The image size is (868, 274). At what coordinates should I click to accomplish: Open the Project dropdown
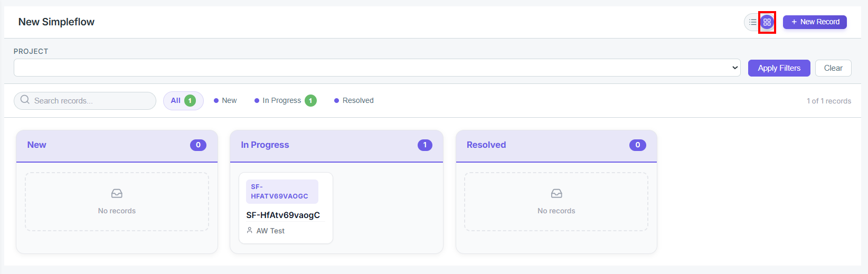[377, 68]
